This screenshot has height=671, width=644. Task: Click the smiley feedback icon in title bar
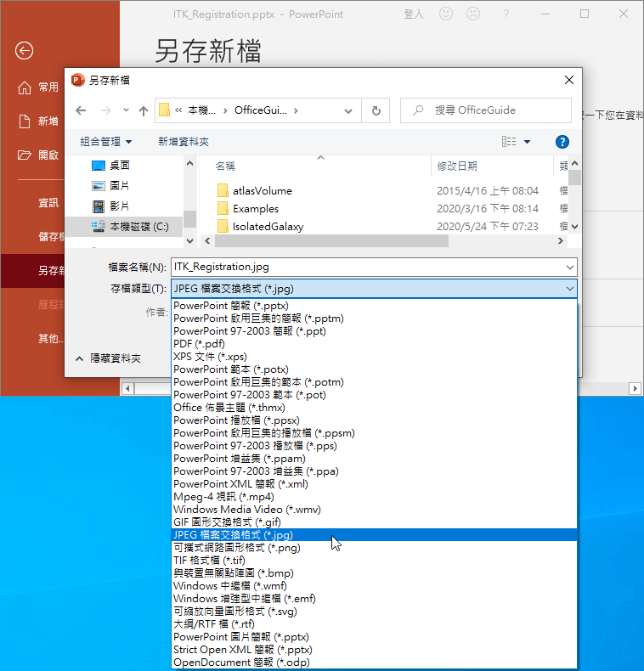click(x=446, y=14)
